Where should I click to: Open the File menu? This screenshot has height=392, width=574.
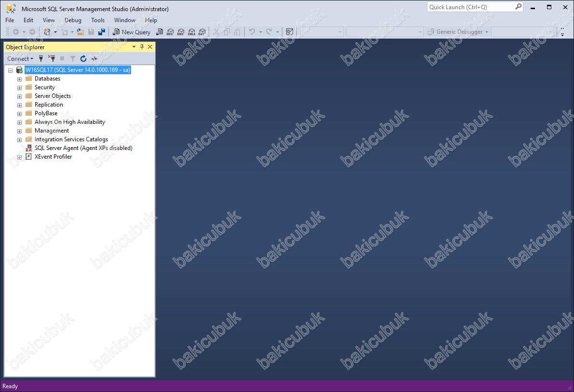tap(10, 20)
